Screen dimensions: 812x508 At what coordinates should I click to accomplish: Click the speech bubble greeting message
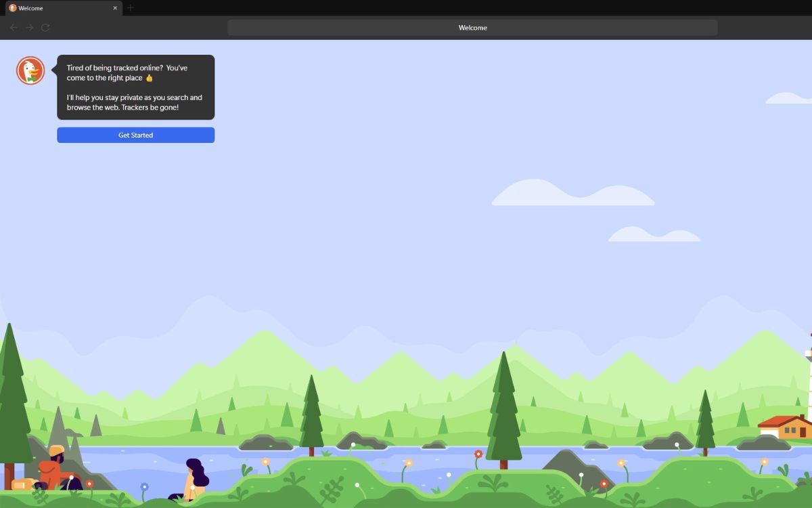(134, 87)
